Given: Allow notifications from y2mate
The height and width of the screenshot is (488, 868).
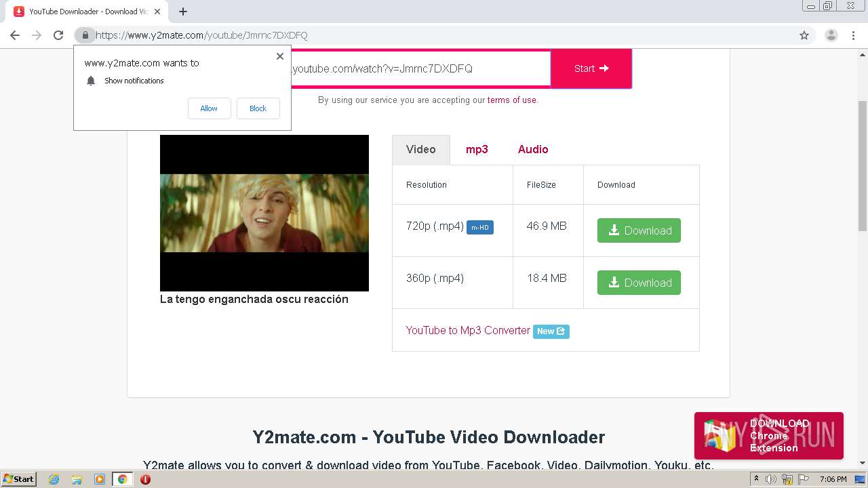Looking at the screenshot, I should (x=209, y=108).
